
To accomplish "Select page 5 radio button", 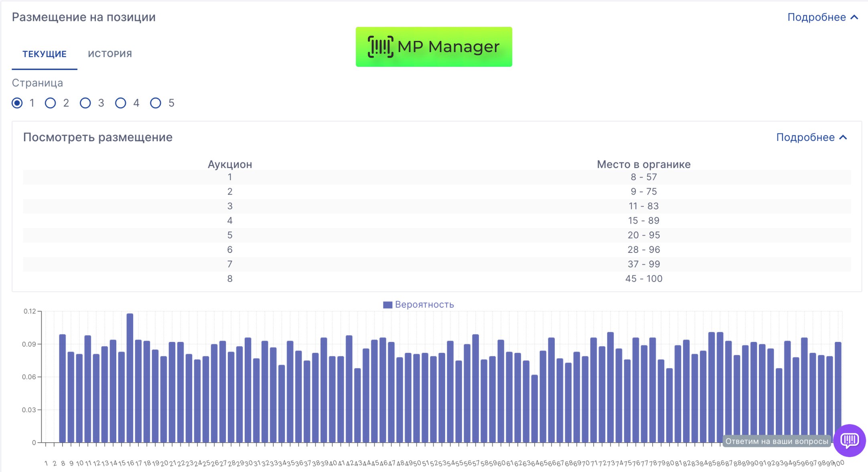I will (x=156, y=103).
